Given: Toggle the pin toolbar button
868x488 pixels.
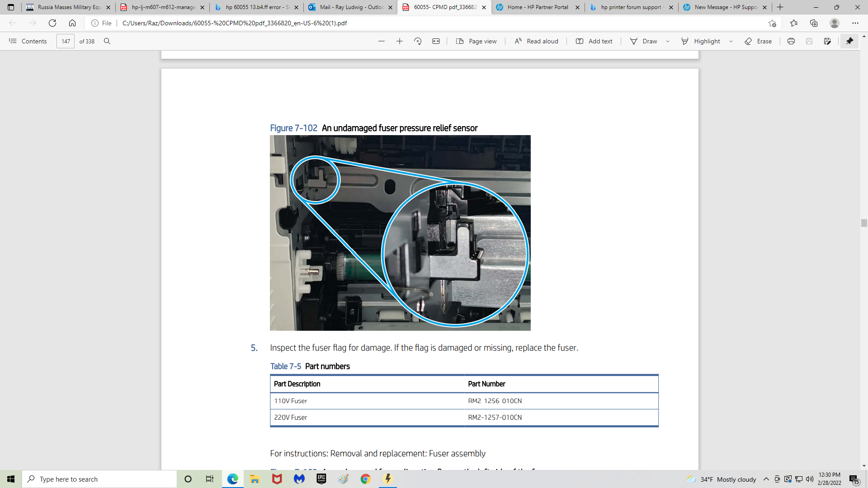Looking at the screenshot, I should pyautogui.click(x=849, y=41).
